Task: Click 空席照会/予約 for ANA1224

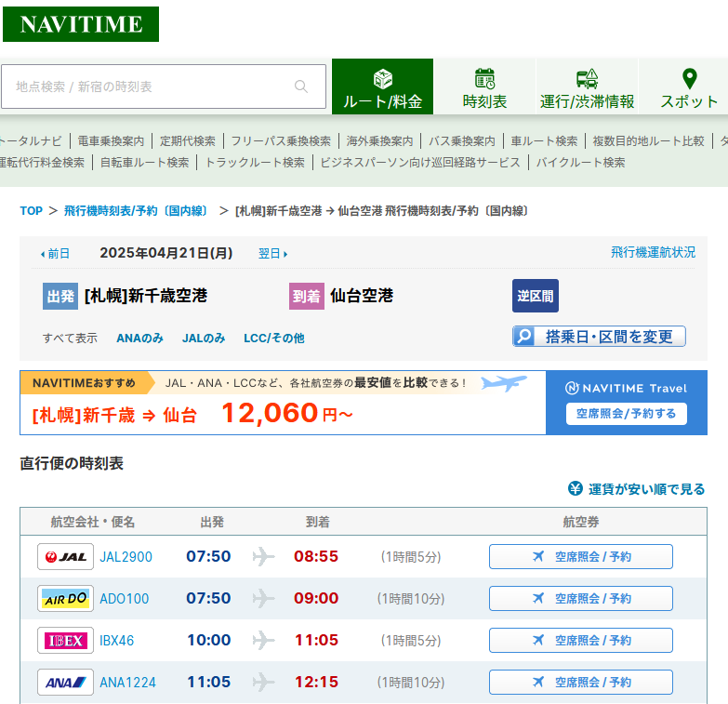Action: [x=581, y=683]
